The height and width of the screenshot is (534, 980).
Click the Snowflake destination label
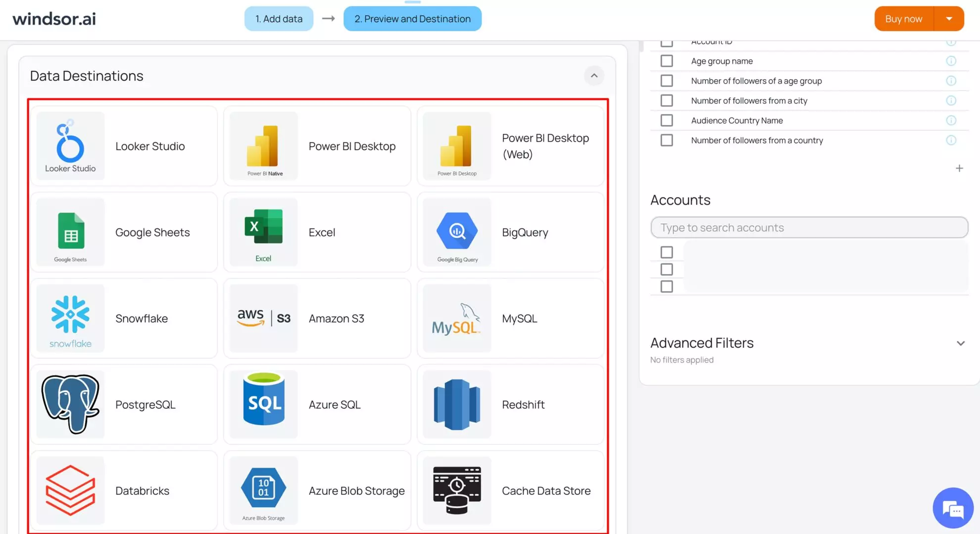142,318
